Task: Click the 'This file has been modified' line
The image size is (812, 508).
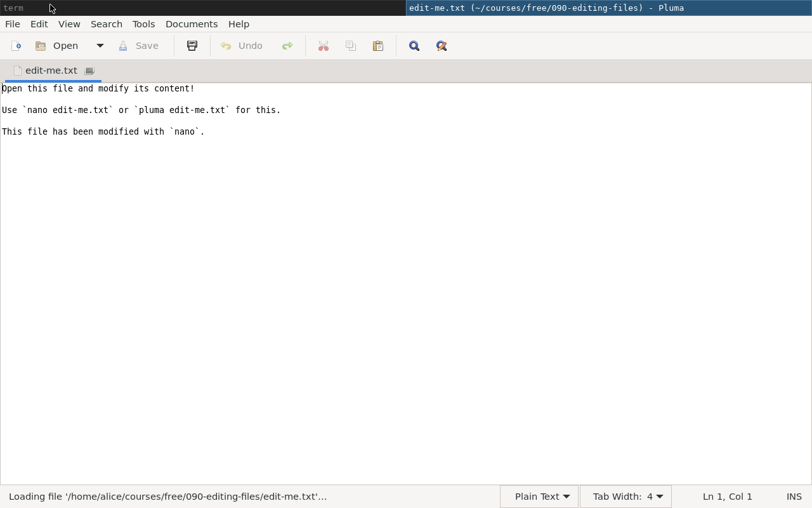Action: pos(103,131)
